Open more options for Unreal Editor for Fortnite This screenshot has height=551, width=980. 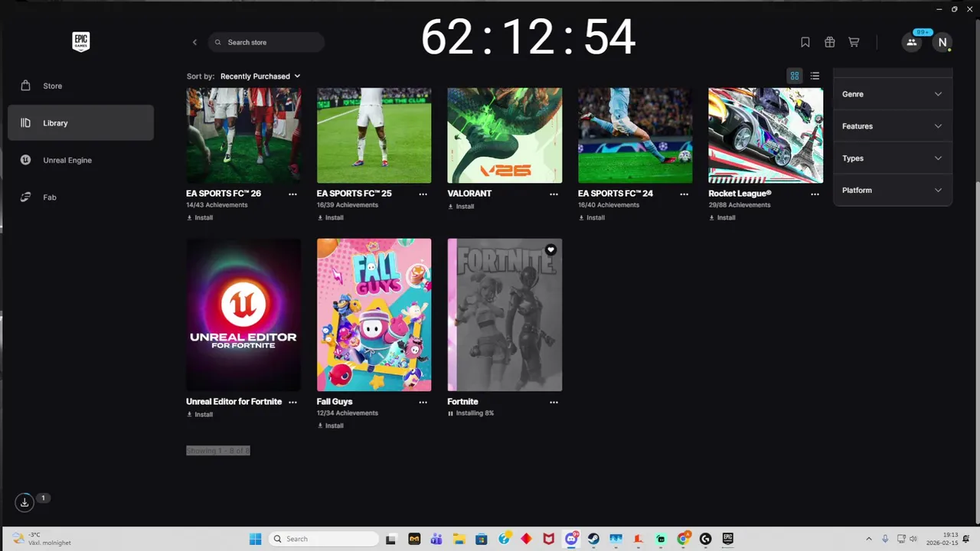coord(292,403)
